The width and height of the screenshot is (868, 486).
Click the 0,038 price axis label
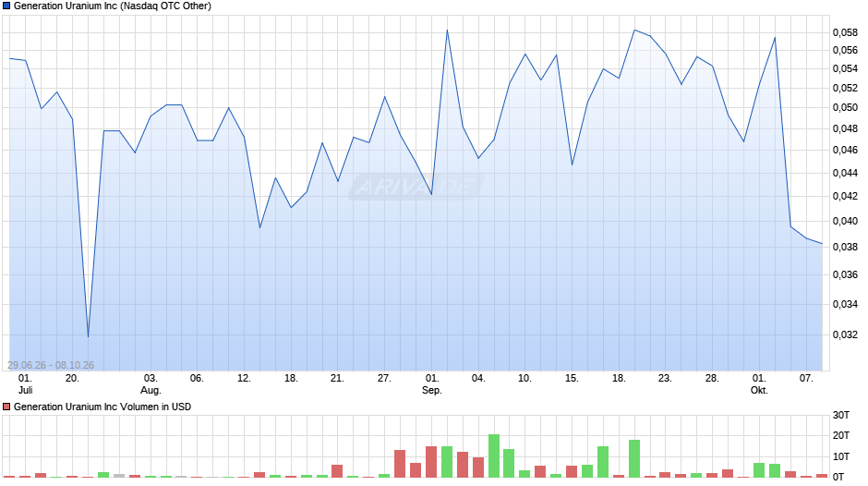[845, 247]
